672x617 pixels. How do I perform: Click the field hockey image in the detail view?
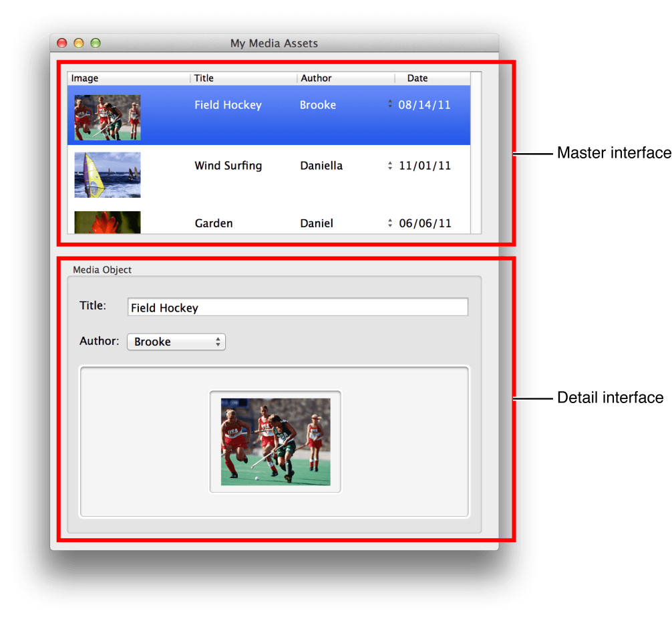pos(275,441)
